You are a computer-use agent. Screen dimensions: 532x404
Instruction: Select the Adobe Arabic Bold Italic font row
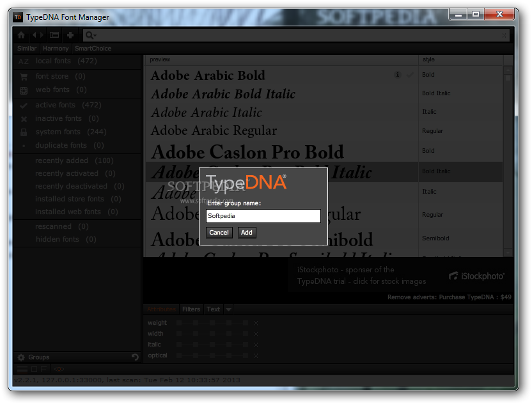click(x=324, y=93)
